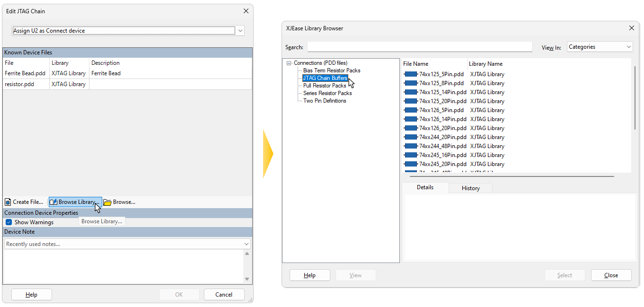The width and height of the screenshot is (644, 307).
Task: Collapse the Connections (PDD files) tree node
Action: pyautogui.click(x=289, y=63)
